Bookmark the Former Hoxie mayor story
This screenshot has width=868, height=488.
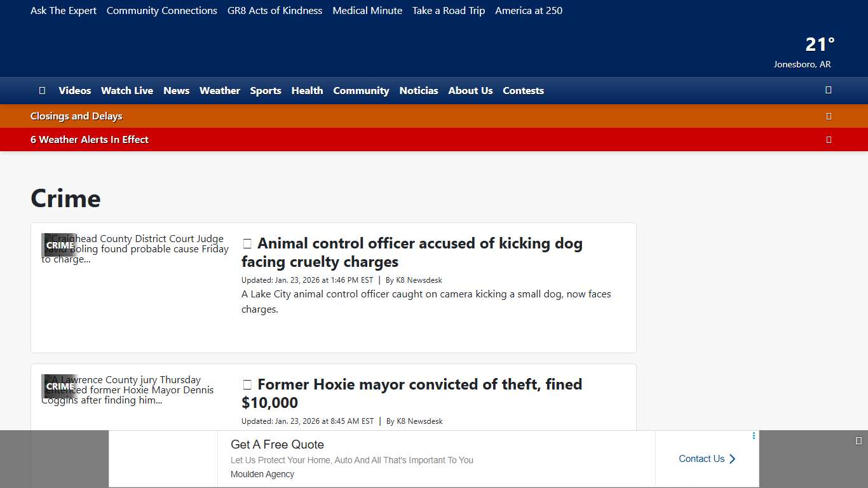pyautogui.click(x=248, y=384)
